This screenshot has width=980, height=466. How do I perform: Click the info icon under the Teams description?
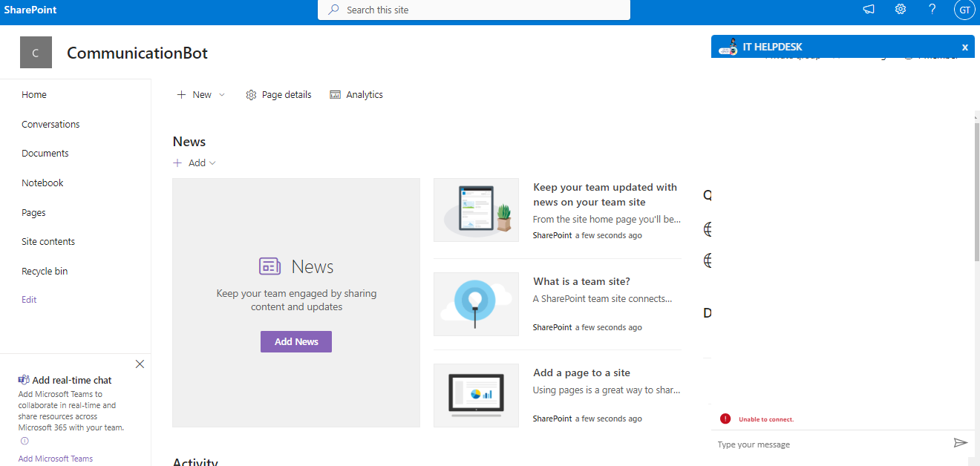click(24, 441)
